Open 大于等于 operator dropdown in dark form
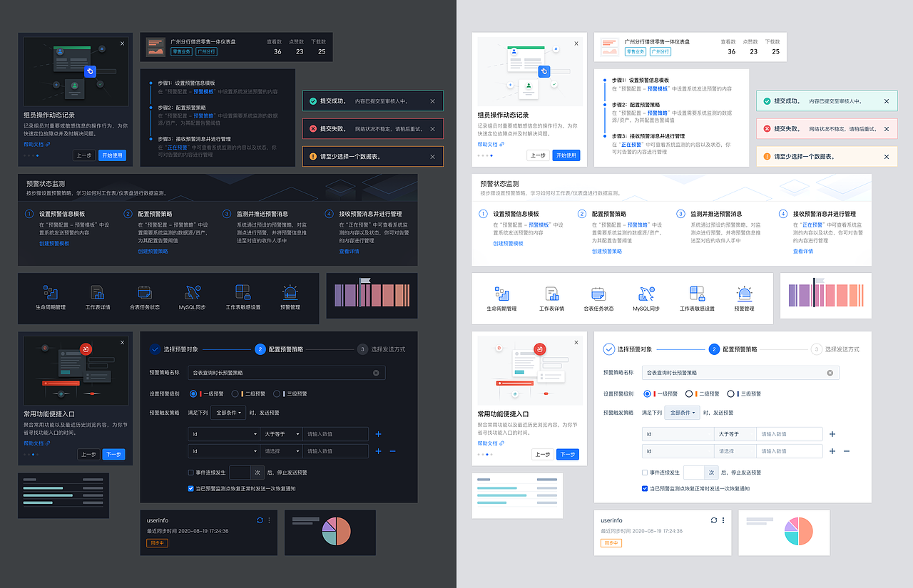The width and height of the screenshot is (913, 588). [x=281, y=434]
